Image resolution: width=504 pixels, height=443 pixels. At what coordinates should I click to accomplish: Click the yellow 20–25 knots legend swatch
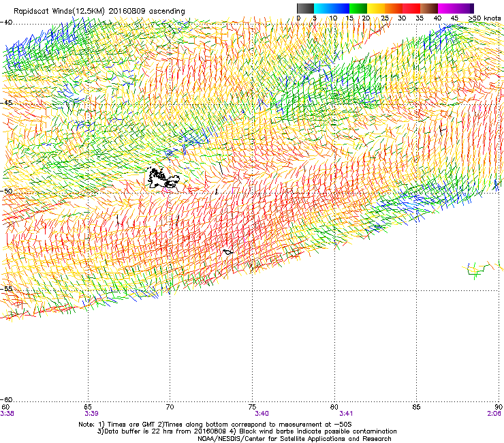point(376,8)
